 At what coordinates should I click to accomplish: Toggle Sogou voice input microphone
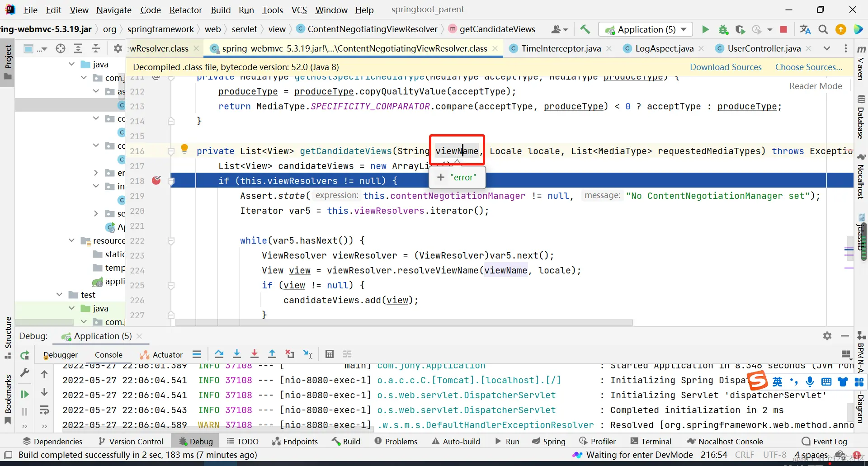point(810,382)
